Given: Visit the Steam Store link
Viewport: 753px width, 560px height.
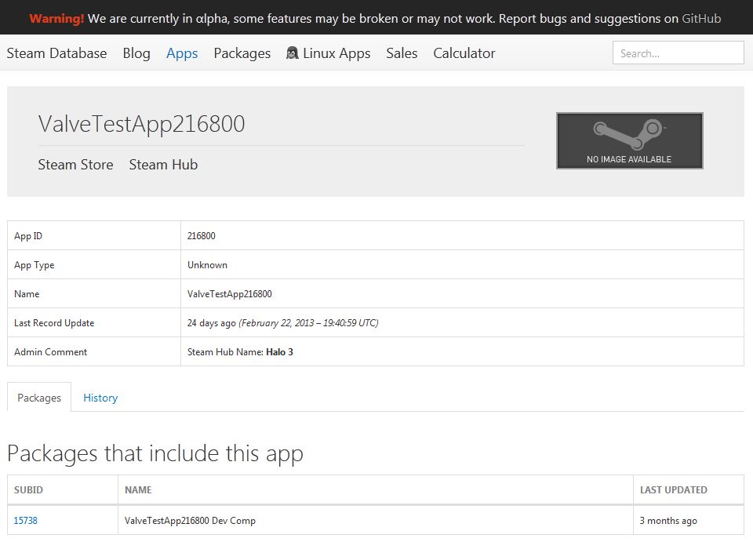Looking at the screenshot, I should (75, 165).
